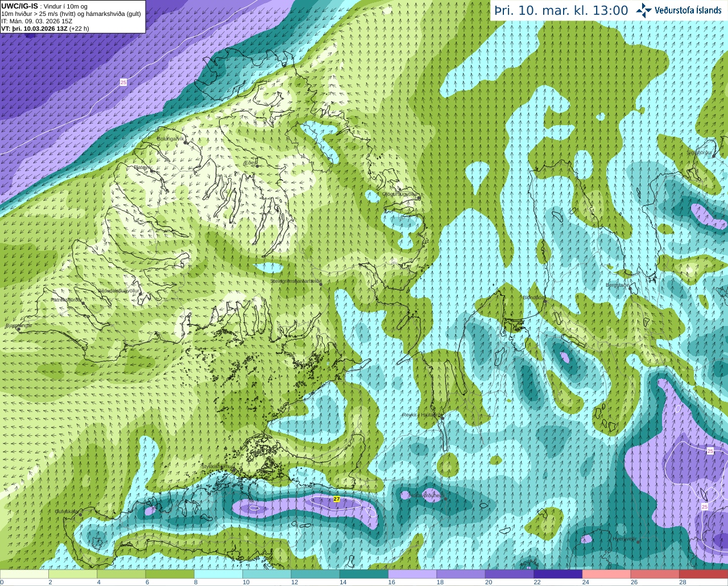The image size is (728, 586).
Task: Click the Patreksfjörður station marker
Action: coord(83,303)
